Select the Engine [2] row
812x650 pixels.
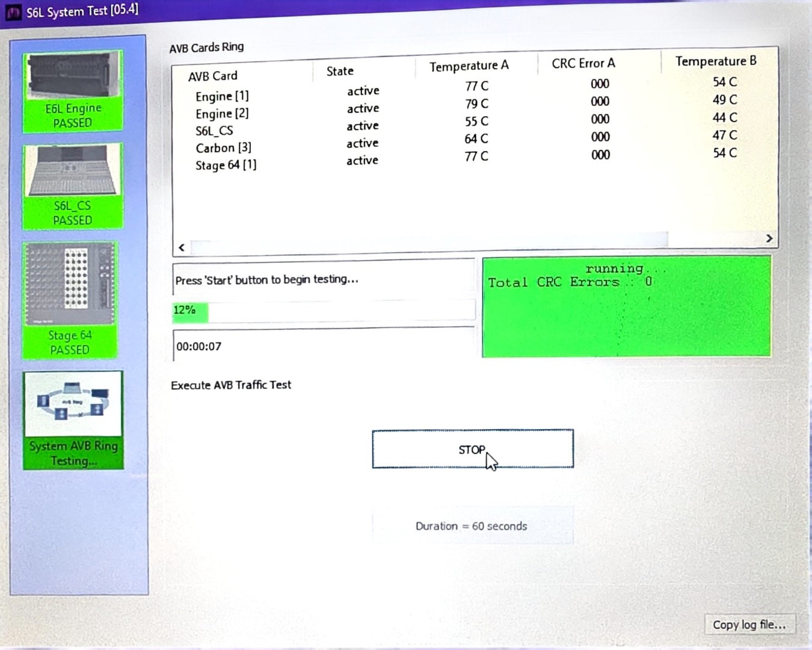[466, 107]
